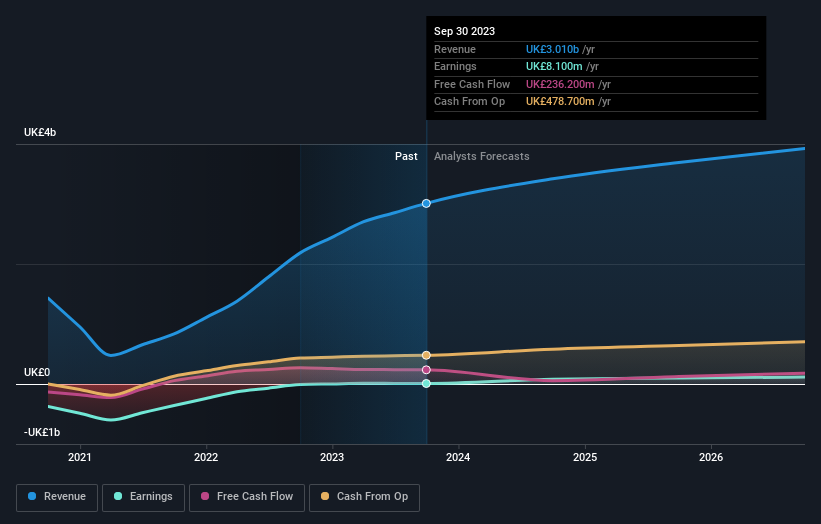Click the Free Cash Flow label in tooltip

(x=472, y=84)
